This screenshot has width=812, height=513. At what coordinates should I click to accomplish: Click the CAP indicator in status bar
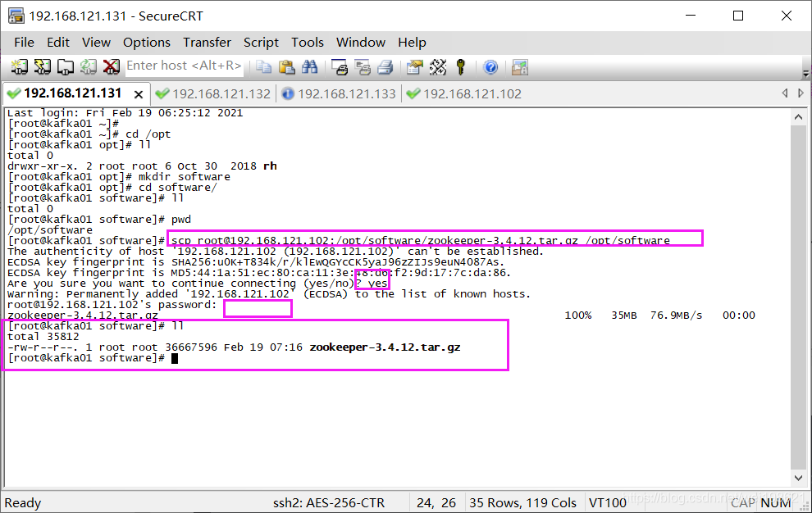742,502
